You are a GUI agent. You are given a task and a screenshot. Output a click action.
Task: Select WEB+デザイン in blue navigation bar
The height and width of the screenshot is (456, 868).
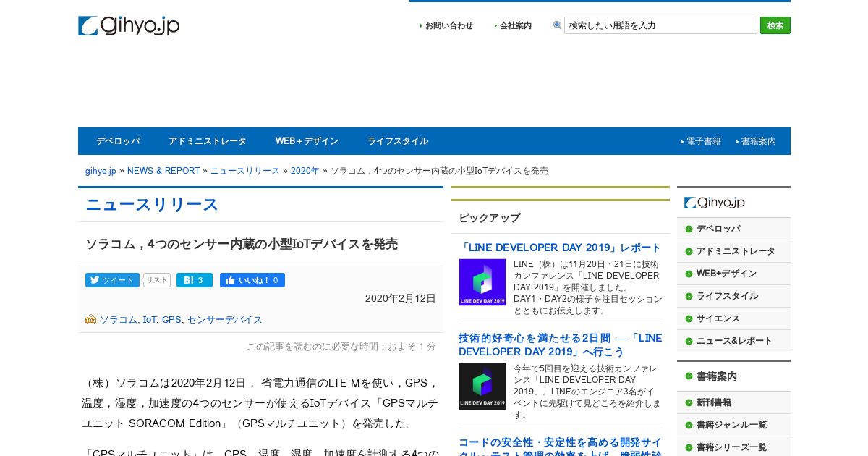(x=307, y=141)
